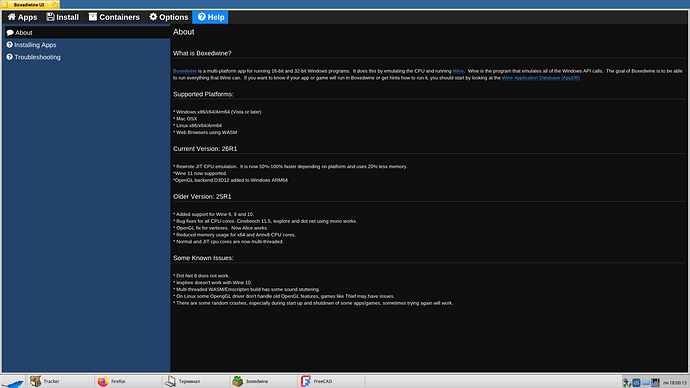Switch to the Install tab
The height and width of the screenshot is (388, 690).
point(62,17)
